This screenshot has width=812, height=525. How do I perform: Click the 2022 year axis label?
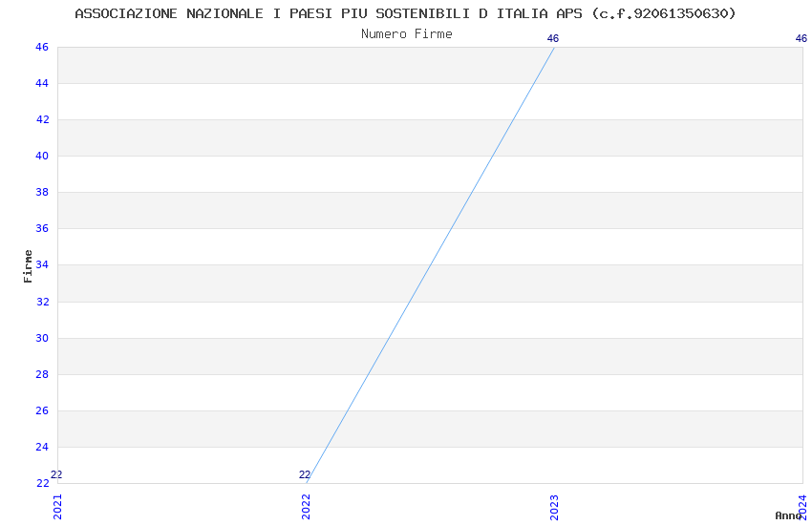coord(306,506)
